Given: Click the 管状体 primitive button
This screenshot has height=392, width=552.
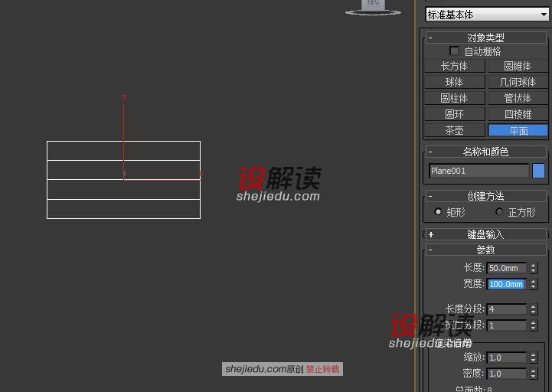Looking at the screenshot, I should coord(518,98).
